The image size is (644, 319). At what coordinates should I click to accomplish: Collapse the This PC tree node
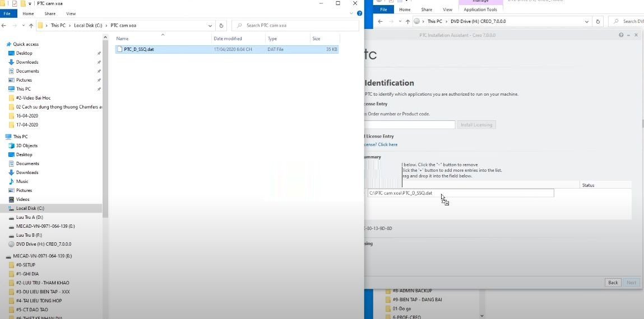pyautogui.click(x=3, y=137)
